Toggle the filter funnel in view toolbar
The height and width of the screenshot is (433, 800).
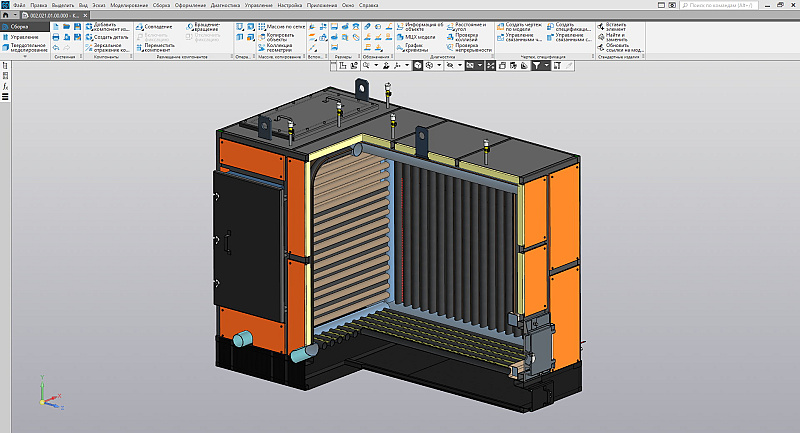[536, 65]
